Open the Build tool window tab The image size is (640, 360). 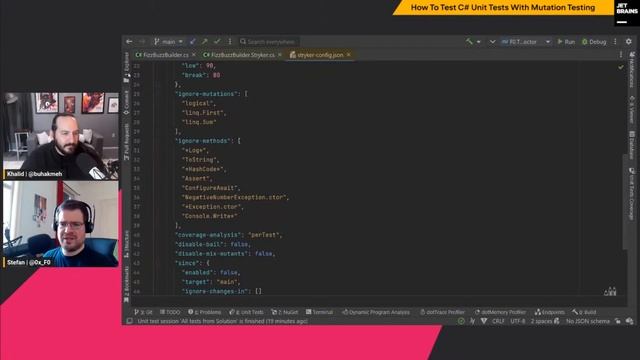584,312
